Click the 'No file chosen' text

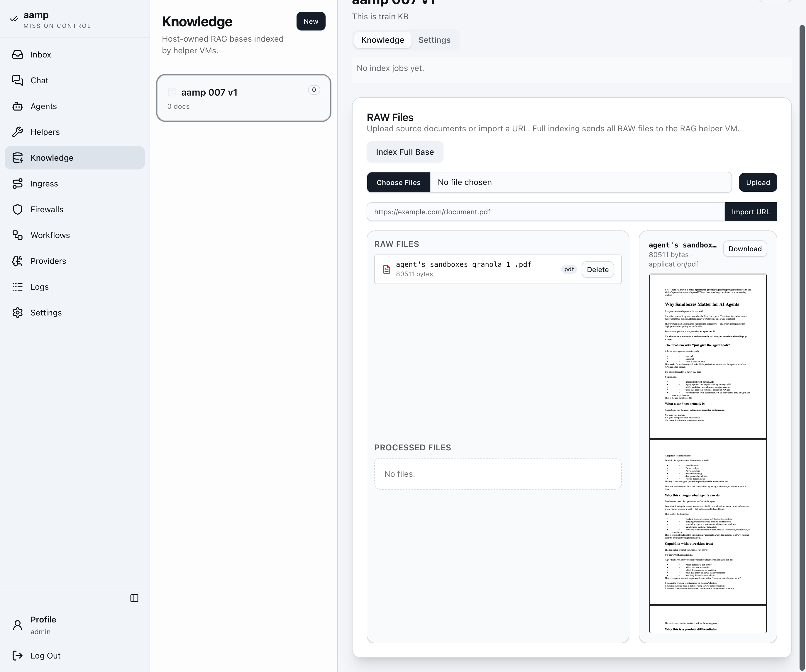tap(464, 182)
